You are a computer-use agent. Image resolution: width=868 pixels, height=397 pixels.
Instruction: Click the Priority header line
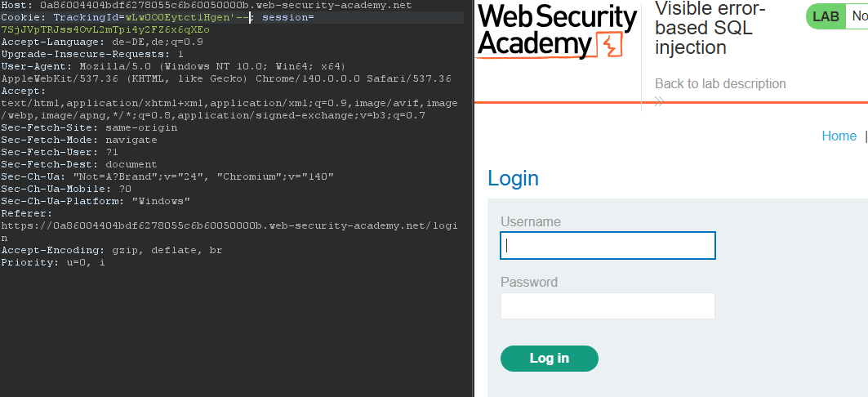[x=53, y=262]
